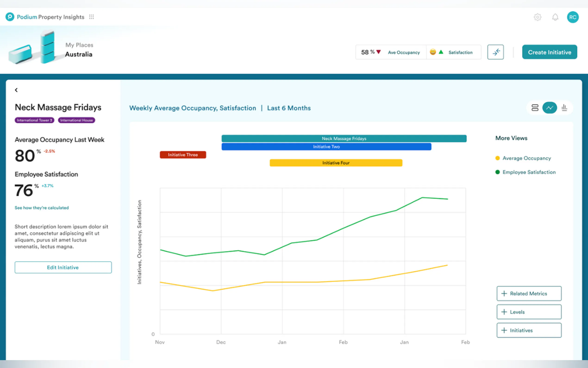Select the International House tag

[x=76, y=120]
